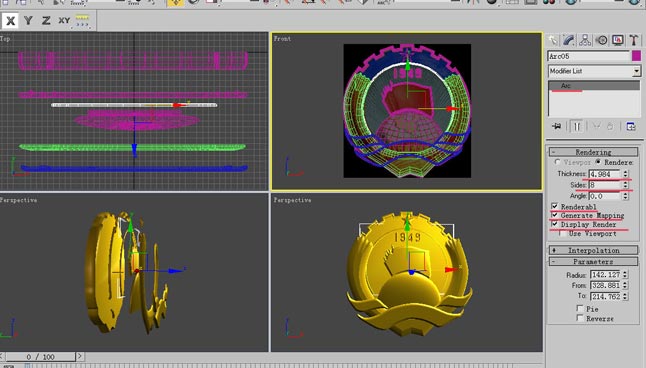
Task: Click the Sides spinner arrows
Action: pyautogui.click(x=625, y=185)
